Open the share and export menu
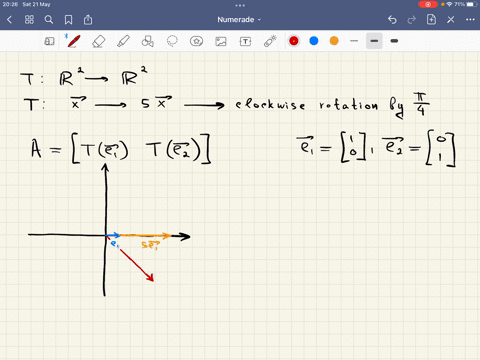480x360 pixels. [x=88, y=20]
